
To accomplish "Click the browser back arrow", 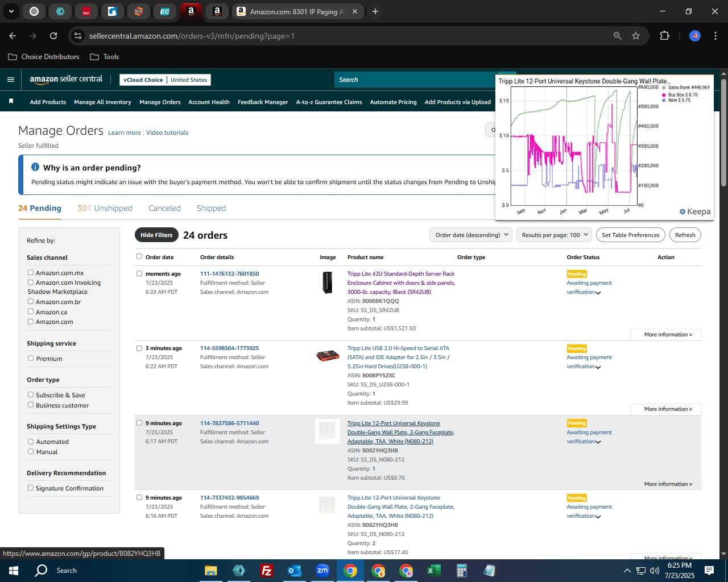I will pyautogui.click(x=13, y=36).
